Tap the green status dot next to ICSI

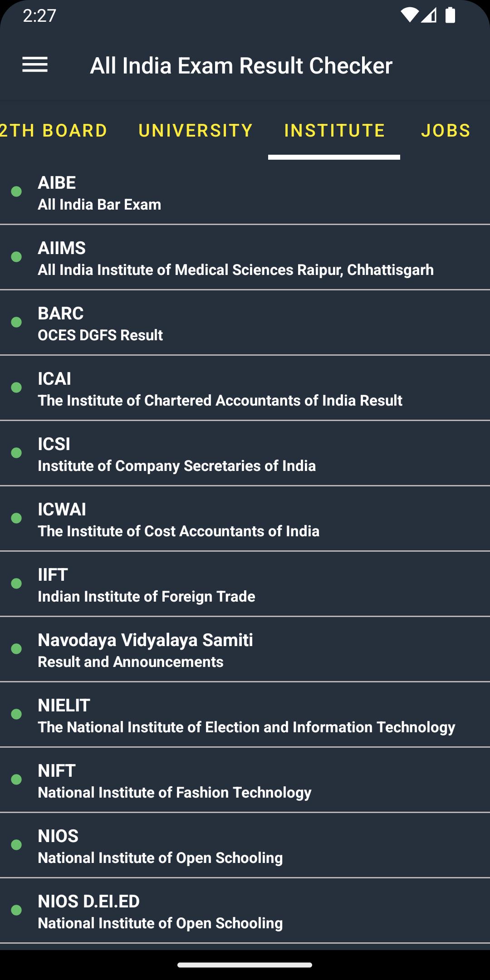click(16, 453)
